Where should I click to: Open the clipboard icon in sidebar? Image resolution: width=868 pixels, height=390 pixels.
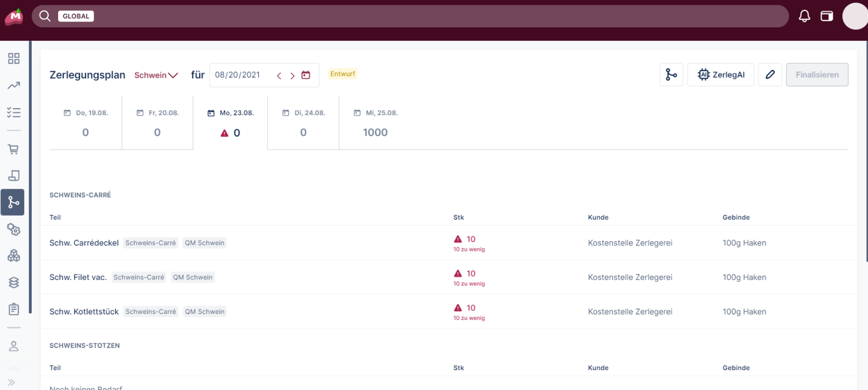pos(14,309)
